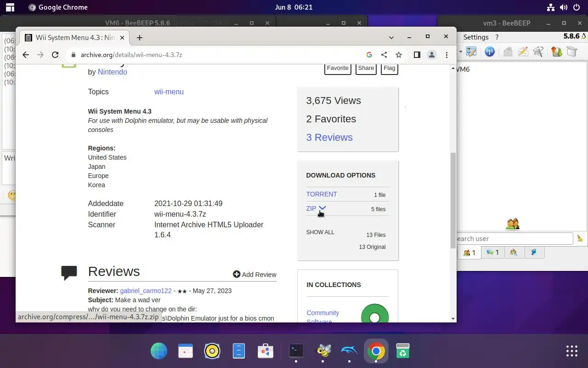Select the Wii System Menu 4.3 tab

click(73, 38)
